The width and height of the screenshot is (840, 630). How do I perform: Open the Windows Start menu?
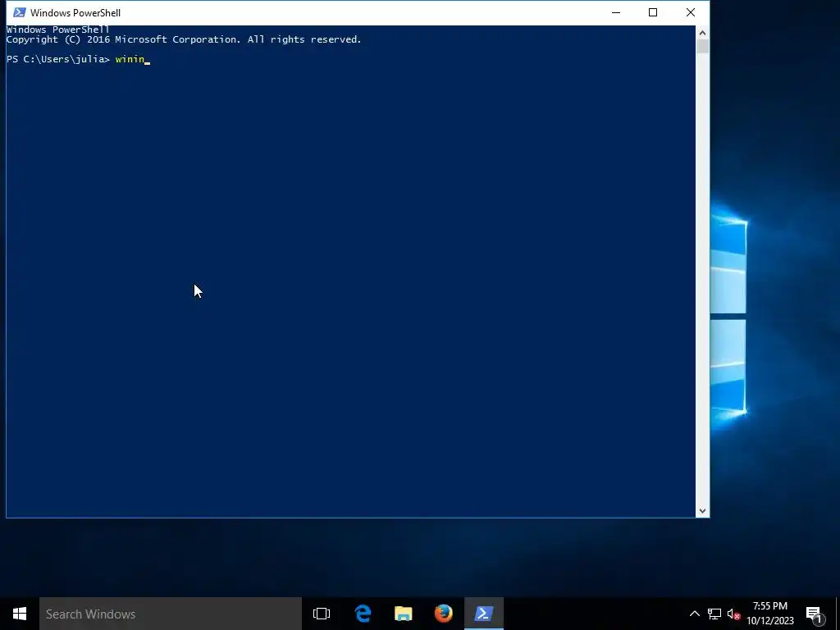click(x=20, y=614)
